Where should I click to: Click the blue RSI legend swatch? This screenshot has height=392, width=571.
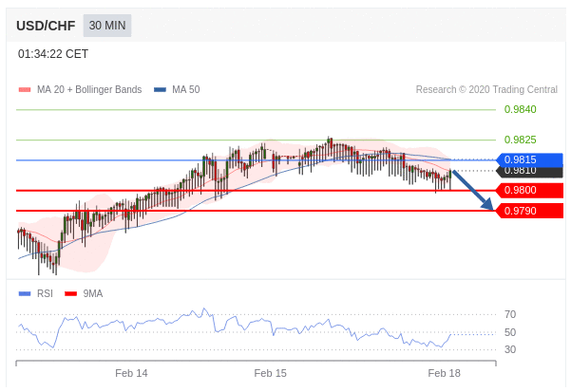pos(25,294)
